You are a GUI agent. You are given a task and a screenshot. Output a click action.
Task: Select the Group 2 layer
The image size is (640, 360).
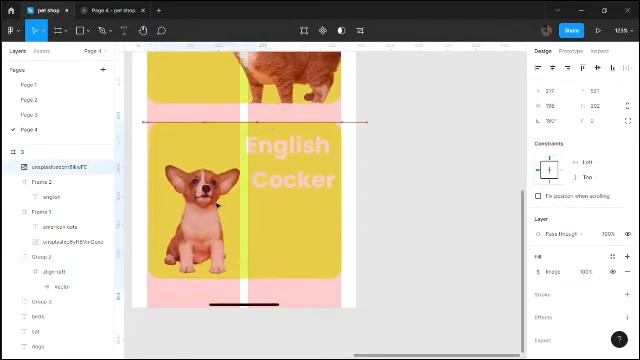pyautogui.click(x=42, y=257)
